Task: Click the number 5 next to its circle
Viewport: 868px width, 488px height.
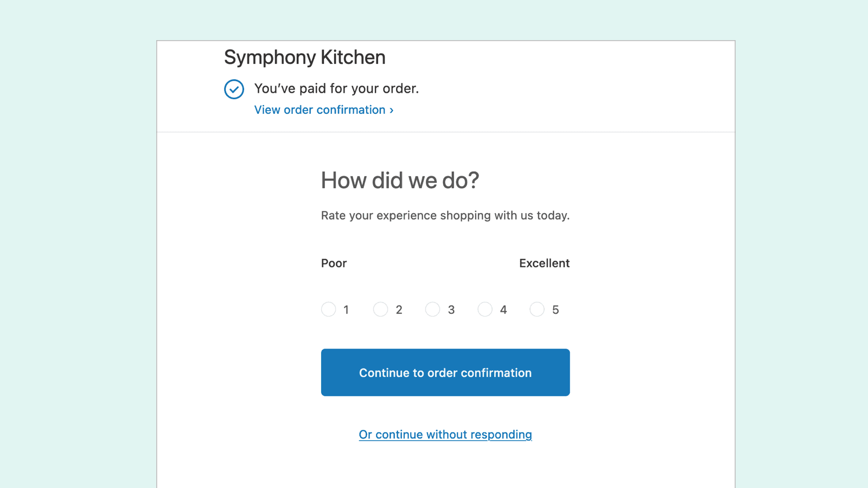Action: click(554, 309)
